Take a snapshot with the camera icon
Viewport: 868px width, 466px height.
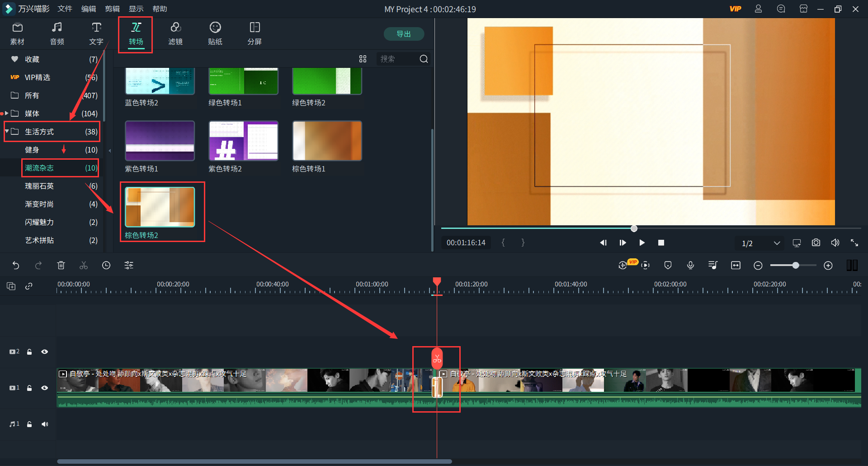coord(816,243)
